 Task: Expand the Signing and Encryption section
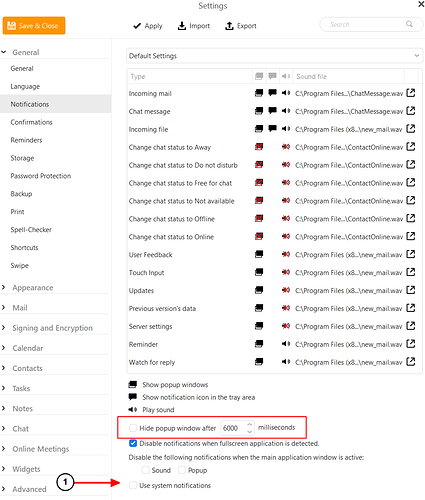click(x=52, y=328)
